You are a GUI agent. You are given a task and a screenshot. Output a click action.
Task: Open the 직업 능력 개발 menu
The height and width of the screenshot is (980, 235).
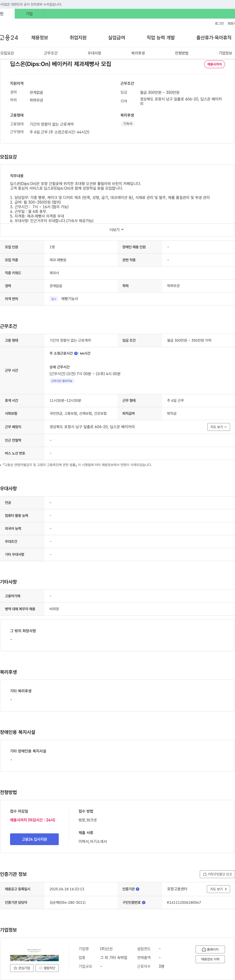(161, 38)
